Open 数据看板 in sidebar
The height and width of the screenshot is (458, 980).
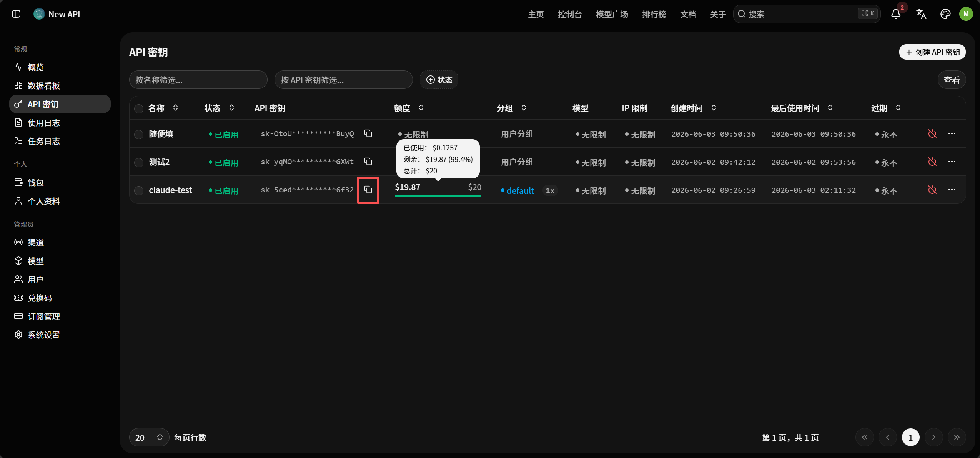tap(60, 86)
